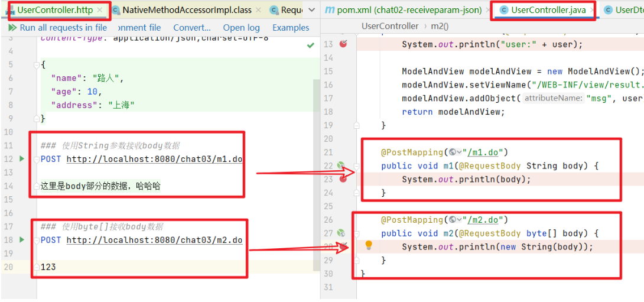The width and height of the screenshot is (644, 302).
Task: Click the Open log link
Action: 241,28
